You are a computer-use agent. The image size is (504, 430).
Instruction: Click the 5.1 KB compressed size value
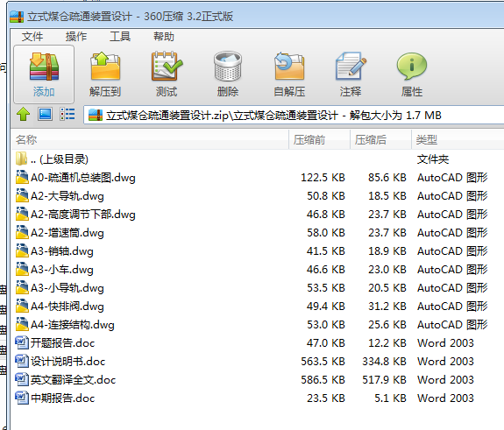click(390, 398)
